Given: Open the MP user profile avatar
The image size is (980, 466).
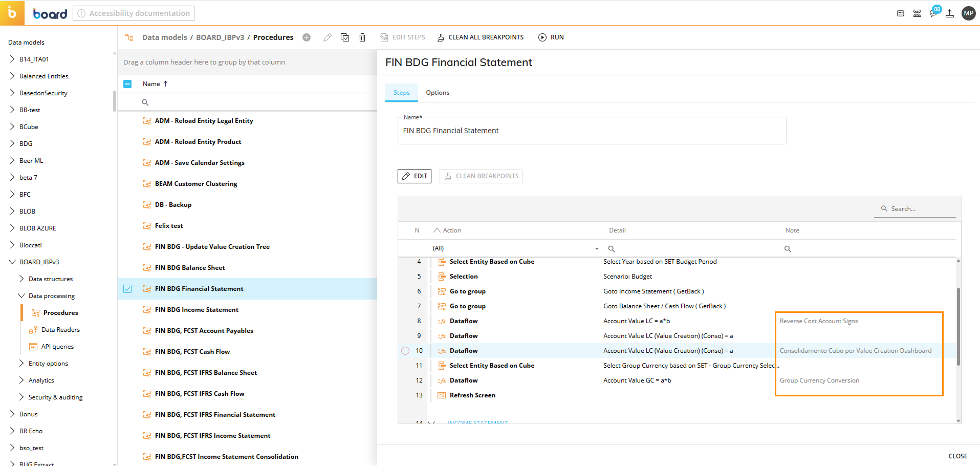Looking at the screenshot, I should pyautogui.click(x=968, y=13).
